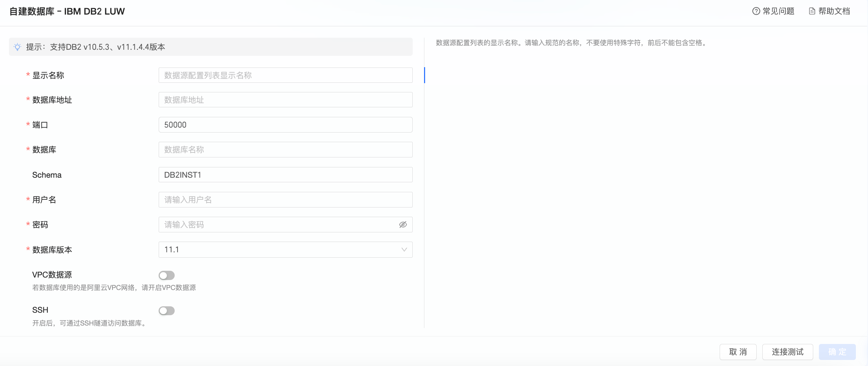Click the 确定 button
868x366 pixels.
pos(837,352)
